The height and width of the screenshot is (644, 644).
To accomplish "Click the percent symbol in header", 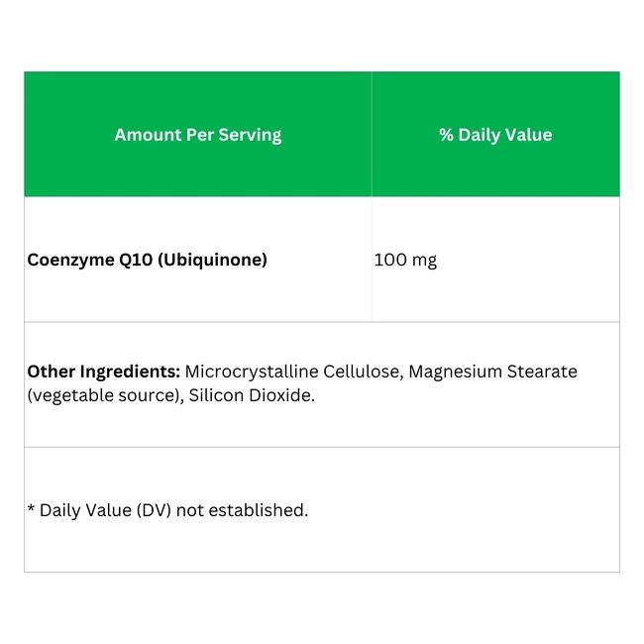I will 446,135.
